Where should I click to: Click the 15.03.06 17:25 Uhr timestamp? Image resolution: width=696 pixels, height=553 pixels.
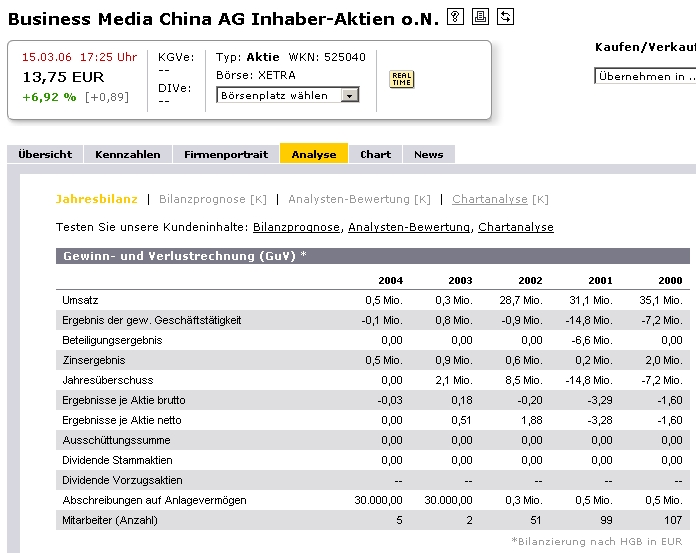(x=79, y=57)
